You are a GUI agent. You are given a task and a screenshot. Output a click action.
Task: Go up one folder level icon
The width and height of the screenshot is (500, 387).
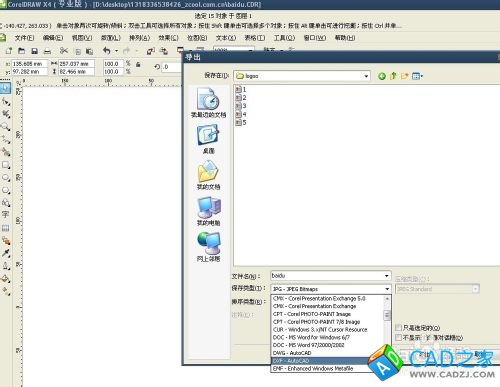point(393,76)
